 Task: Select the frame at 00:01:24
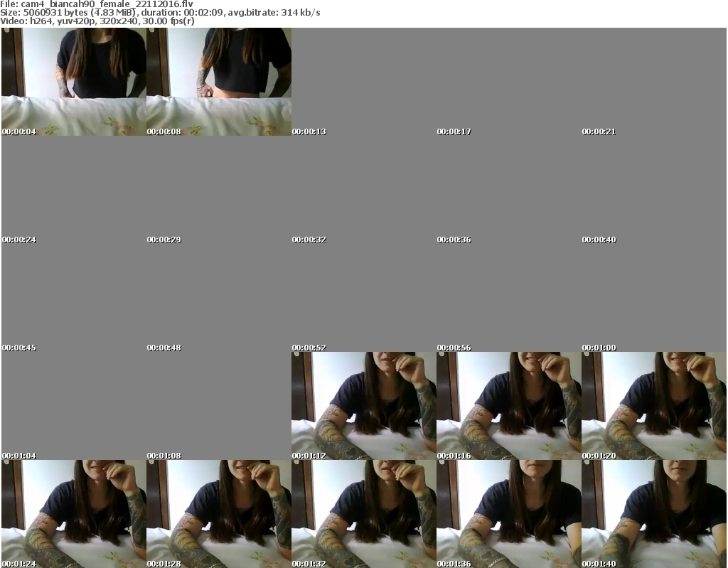(73, 514)
